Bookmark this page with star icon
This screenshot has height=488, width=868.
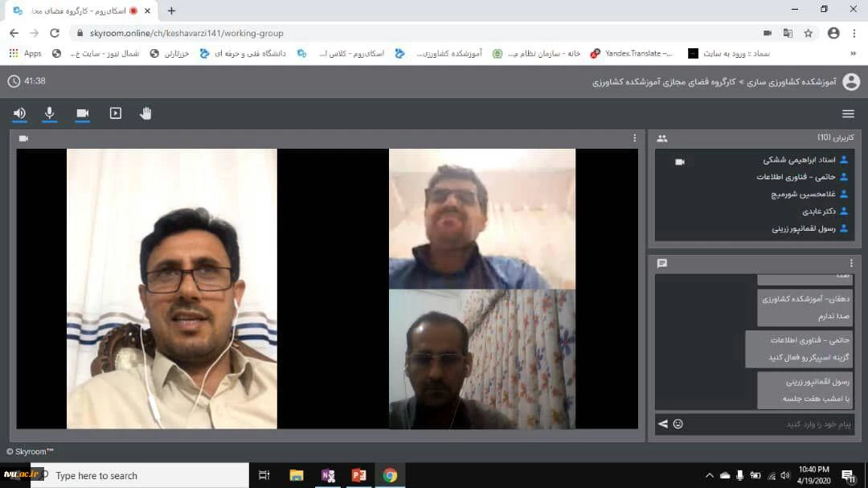[x=809, y=33]
